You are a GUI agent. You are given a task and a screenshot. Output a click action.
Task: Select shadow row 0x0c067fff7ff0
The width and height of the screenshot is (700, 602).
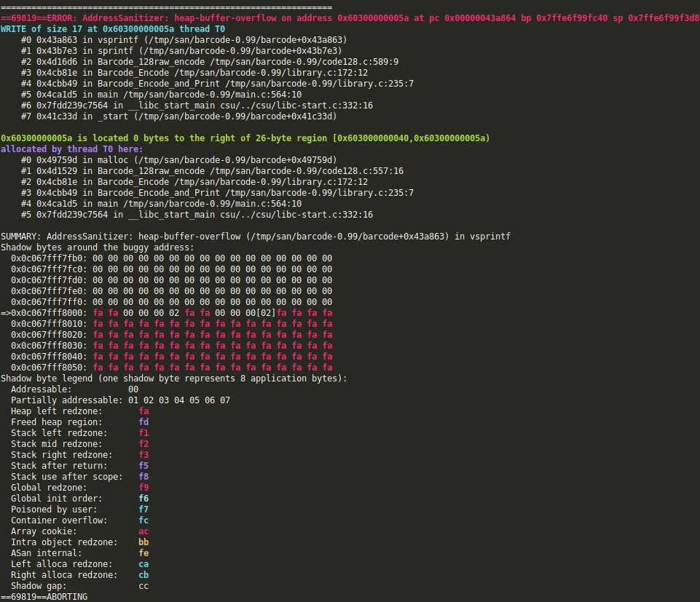[x=171, y=302]
